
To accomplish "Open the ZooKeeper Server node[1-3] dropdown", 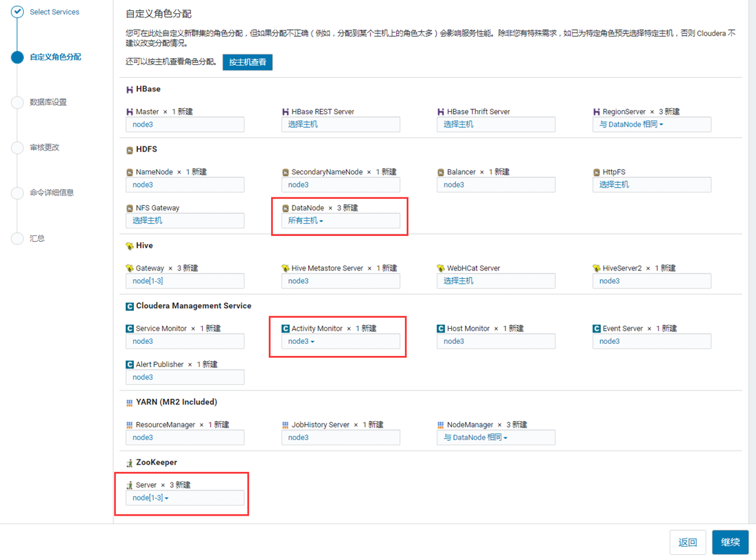I will tap(185, 498).
